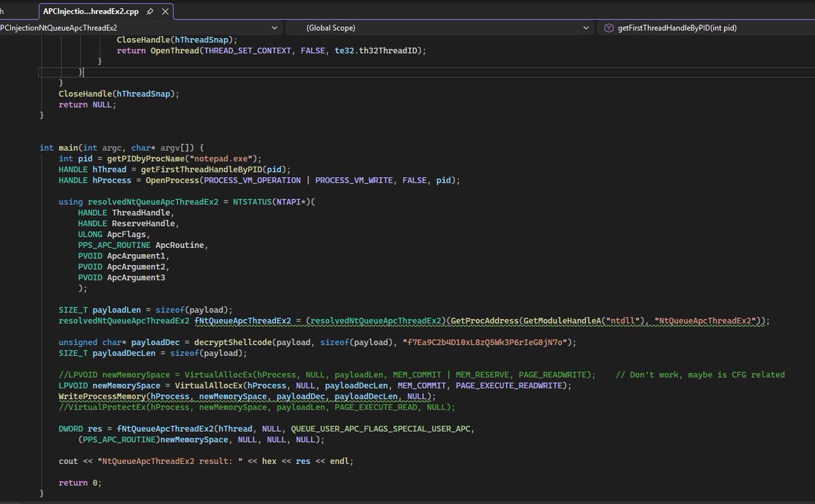Viewport: 815px width, 504px height.
Task: Open the getFirstThreadHandleByPID(int pid) member dropdown
Action: coord(706,28)
